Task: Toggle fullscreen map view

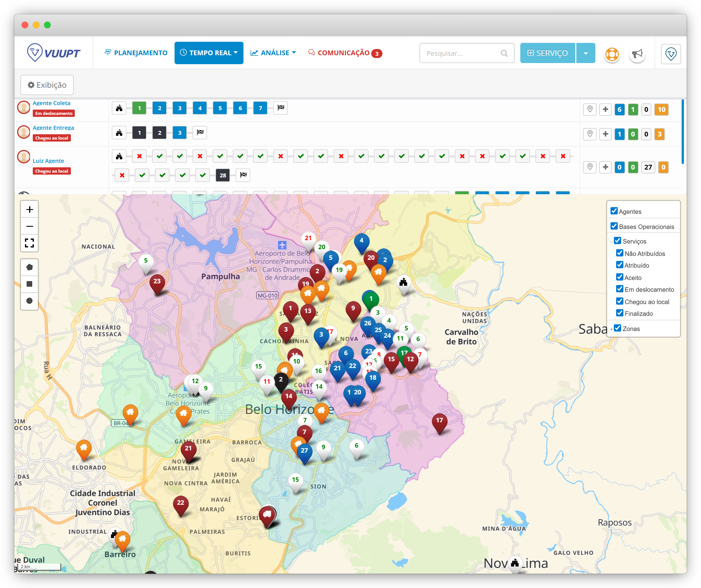Action: point(29,243)
